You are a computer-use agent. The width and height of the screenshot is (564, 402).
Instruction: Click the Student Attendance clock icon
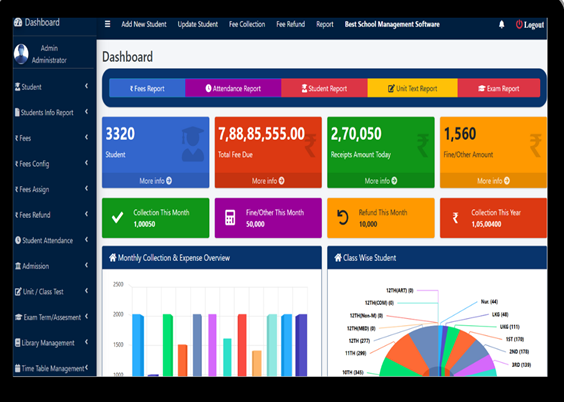(x=18, y=240)
